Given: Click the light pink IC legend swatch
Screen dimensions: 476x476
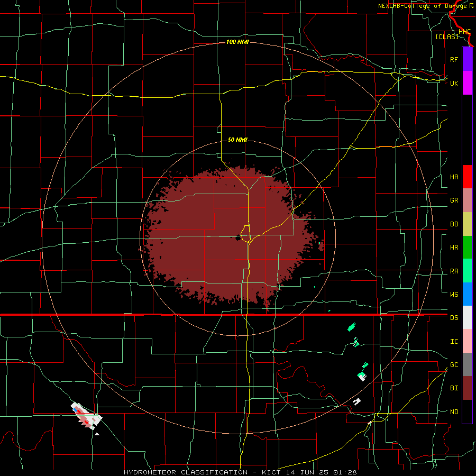Looking at the screenshot, I should [467, 341].
